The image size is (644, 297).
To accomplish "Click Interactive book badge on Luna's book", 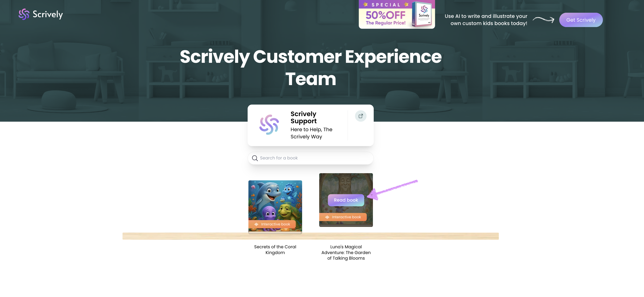I will [x=343, y=217].
